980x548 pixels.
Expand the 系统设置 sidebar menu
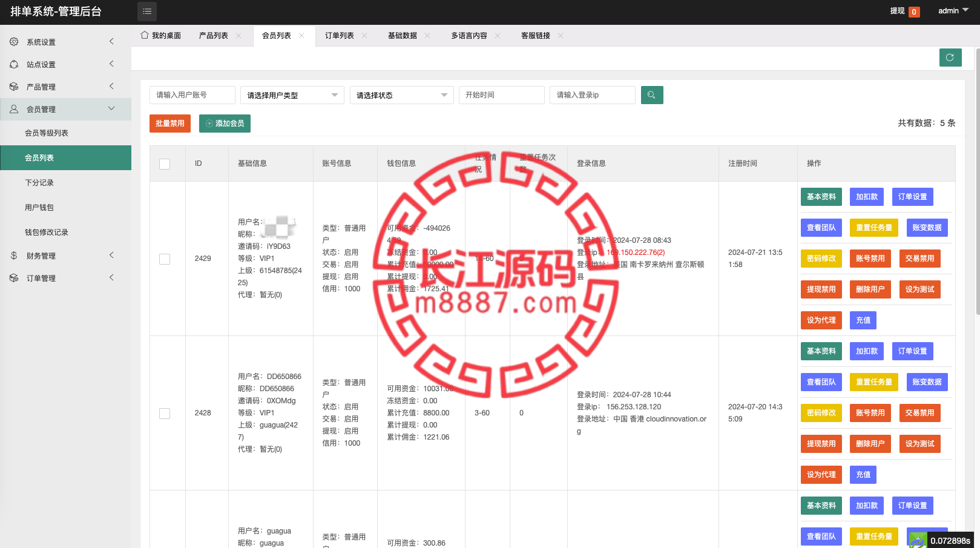(65, 42)
